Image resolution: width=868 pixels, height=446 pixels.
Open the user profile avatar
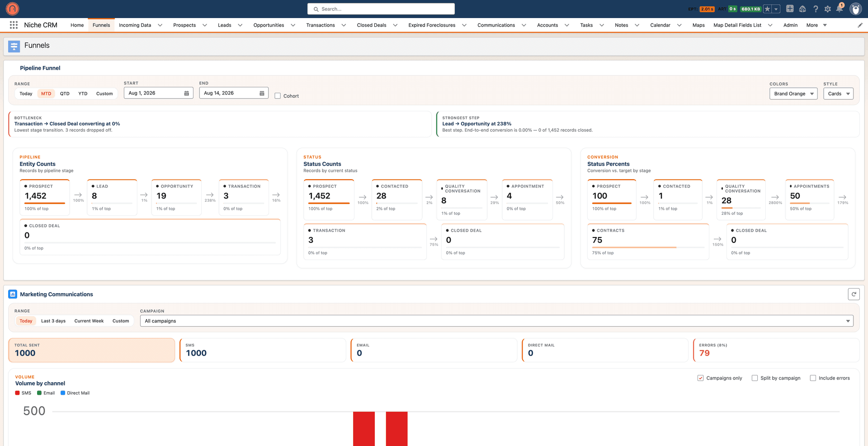pyautogui.click(x=855, y=9)
